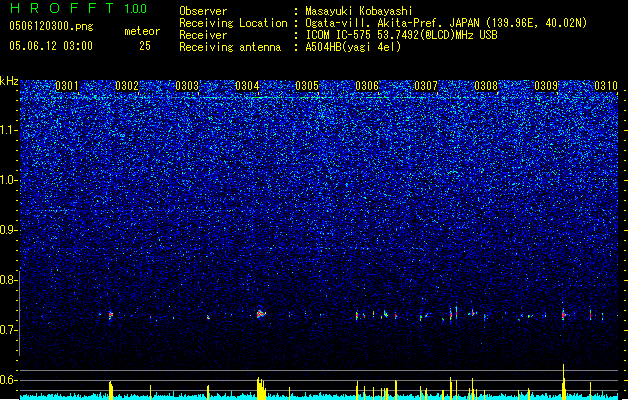This screenshot has height=400, width=629.
Task: Select the observer name Masayuki Kobayashi
Action: tap(359, 11)
